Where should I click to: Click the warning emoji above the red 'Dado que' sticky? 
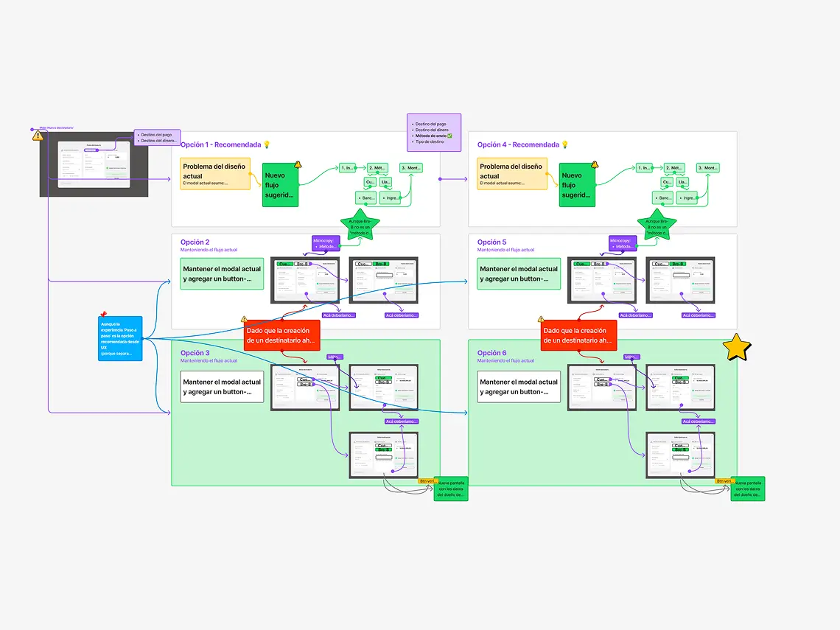tap(244, 319)
